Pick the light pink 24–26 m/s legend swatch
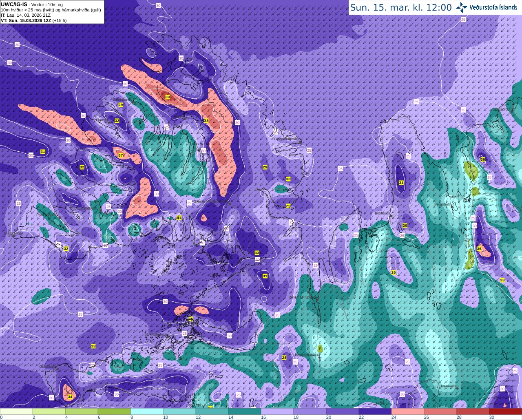522x420 pixels. point(408,411)
